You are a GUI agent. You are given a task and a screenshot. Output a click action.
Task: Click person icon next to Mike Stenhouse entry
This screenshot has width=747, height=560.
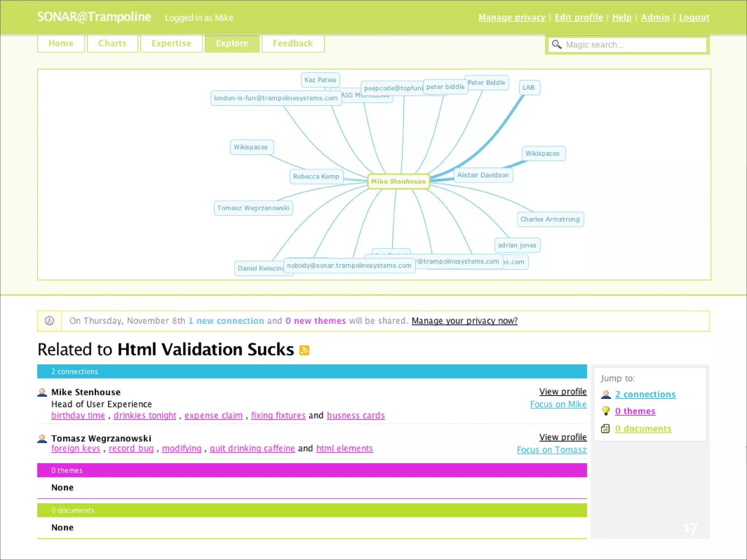click(42, 392)
